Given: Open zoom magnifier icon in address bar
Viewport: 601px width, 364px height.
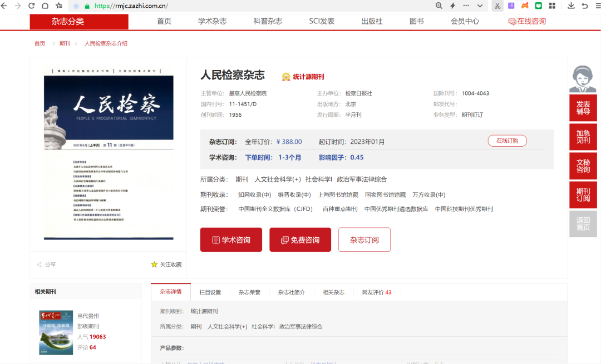Looking at the screenshot, I should click(x=439, y=6).
